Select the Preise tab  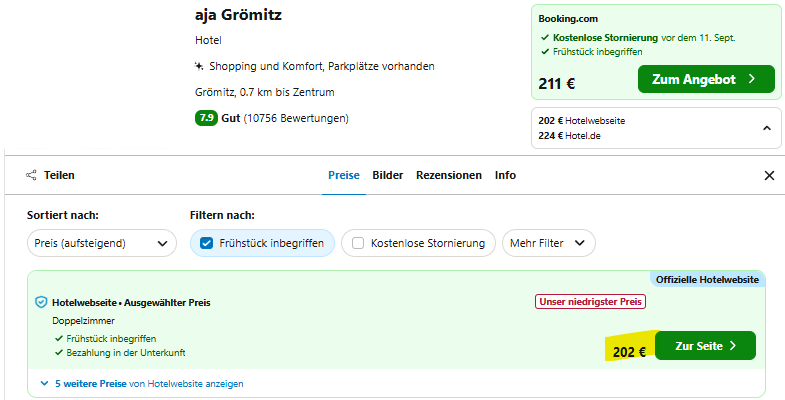[x=343, y=175]
